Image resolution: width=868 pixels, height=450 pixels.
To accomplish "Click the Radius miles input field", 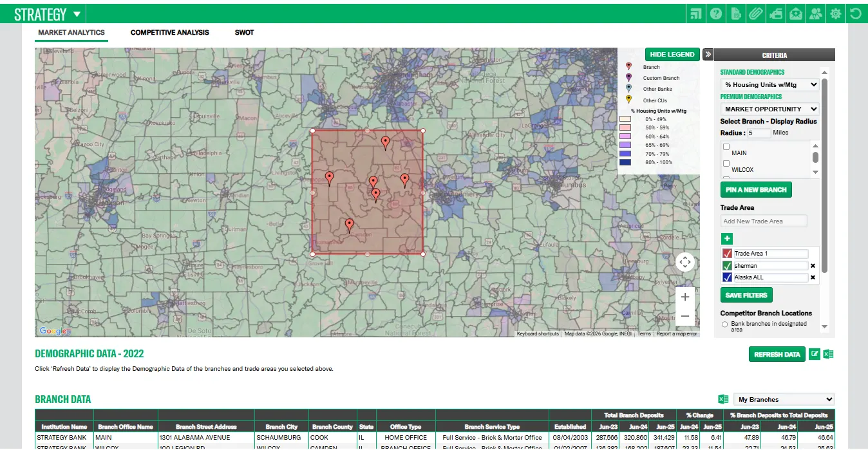I will [x=759, y=133].
